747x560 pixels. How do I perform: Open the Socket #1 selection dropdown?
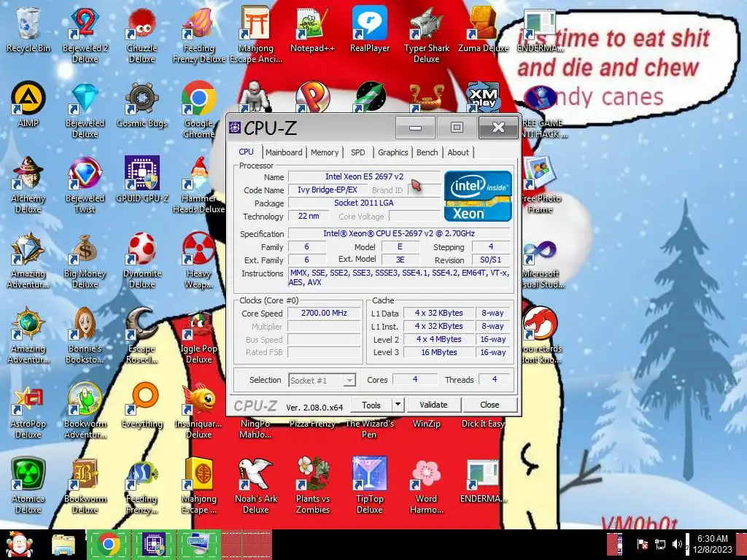pos(322,380)
